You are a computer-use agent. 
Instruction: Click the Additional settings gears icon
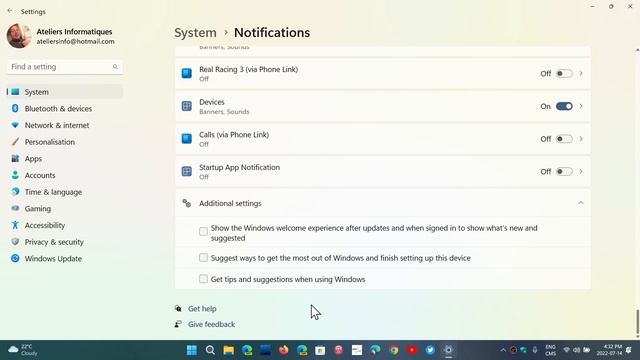tap(187, 203)
